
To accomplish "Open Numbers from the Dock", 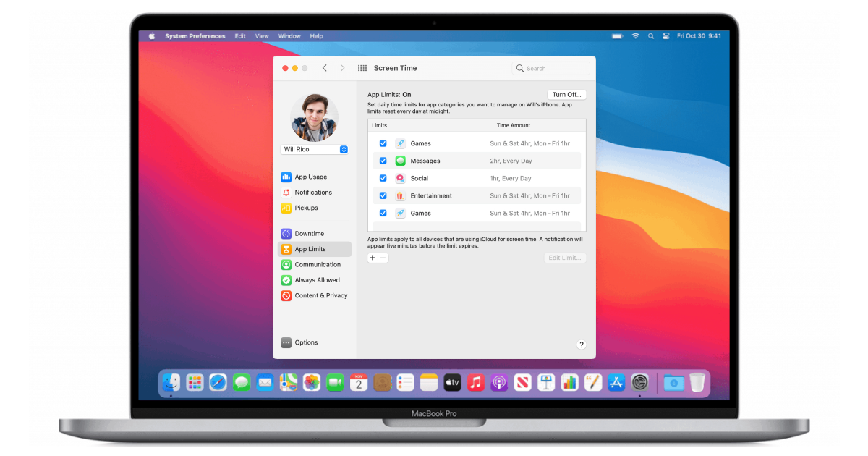I will (x=569, y=382).
